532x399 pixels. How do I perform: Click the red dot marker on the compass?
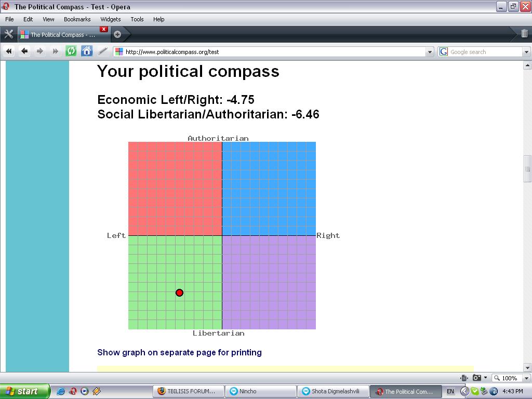pos(179,292)
